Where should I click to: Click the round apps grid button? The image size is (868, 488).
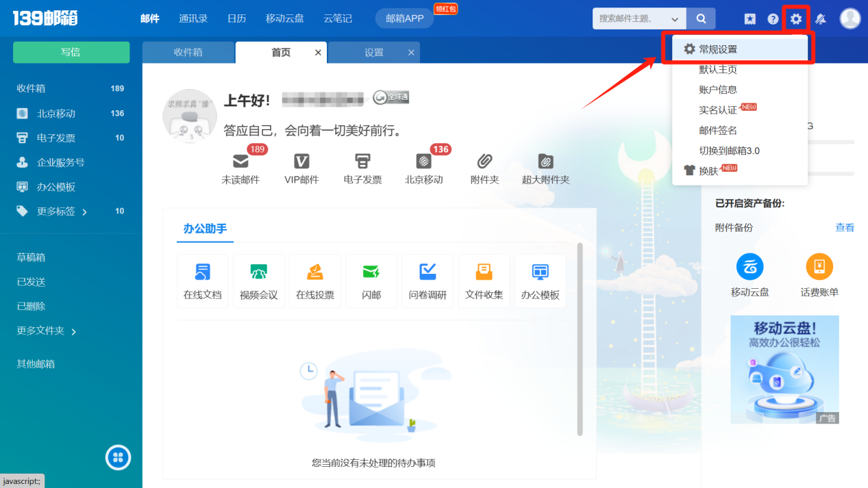click(x=118, y=457)
